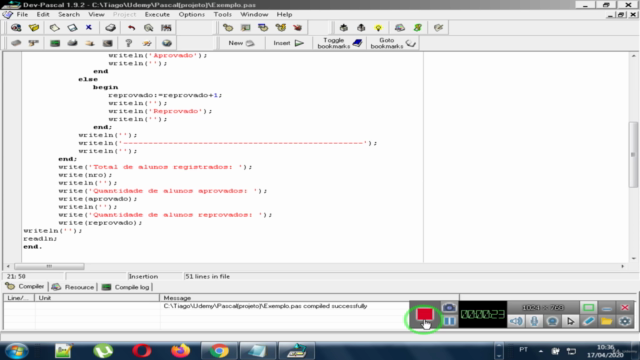Click the Unit column header

97,298
